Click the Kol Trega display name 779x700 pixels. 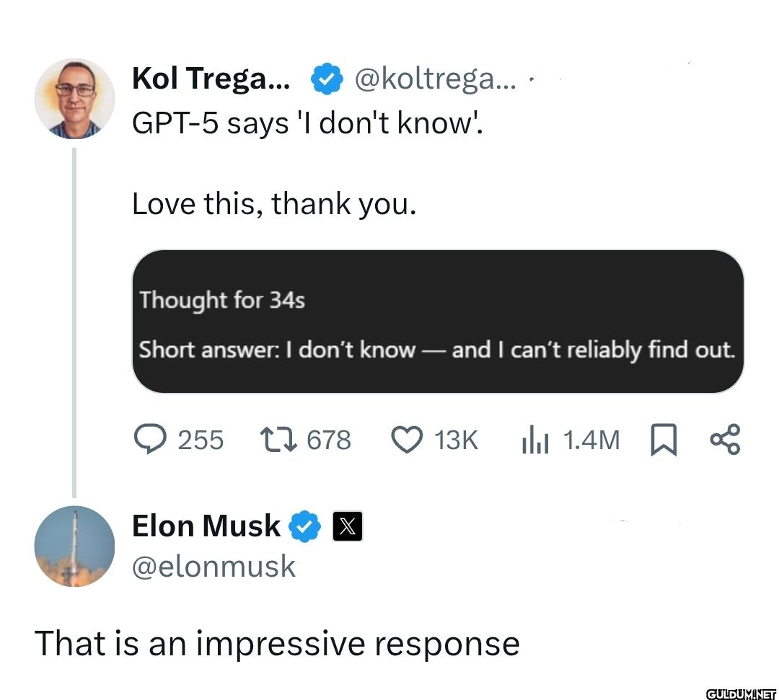click(x=211, y=79)
